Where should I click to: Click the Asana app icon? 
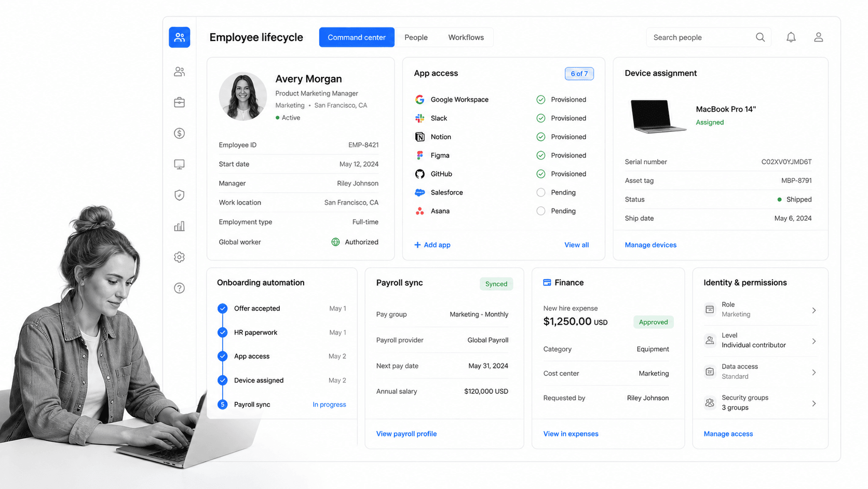(419, 211)
